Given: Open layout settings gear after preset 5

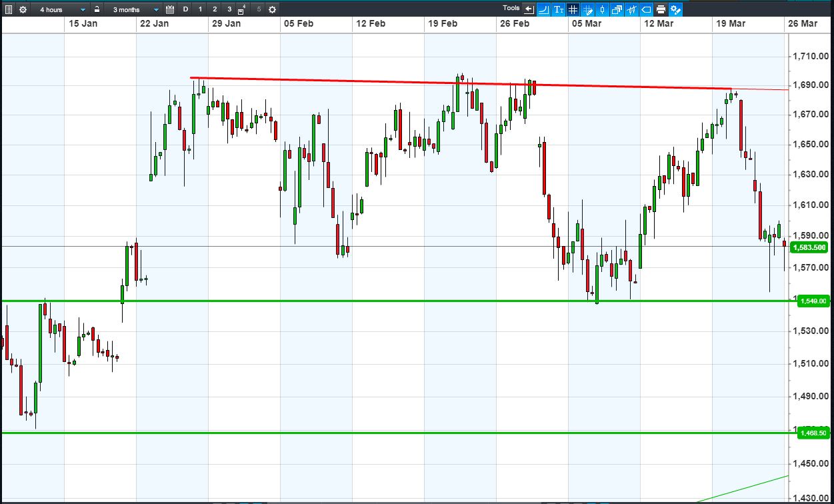Looking at the screenshot, I should point(272,9).
